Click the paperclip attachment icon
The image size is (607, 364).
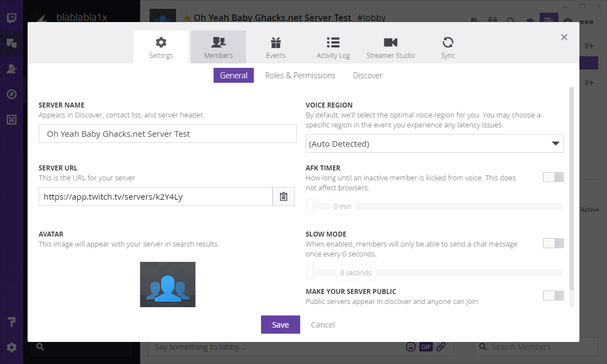pyautogui.click(x=441, y=346)
